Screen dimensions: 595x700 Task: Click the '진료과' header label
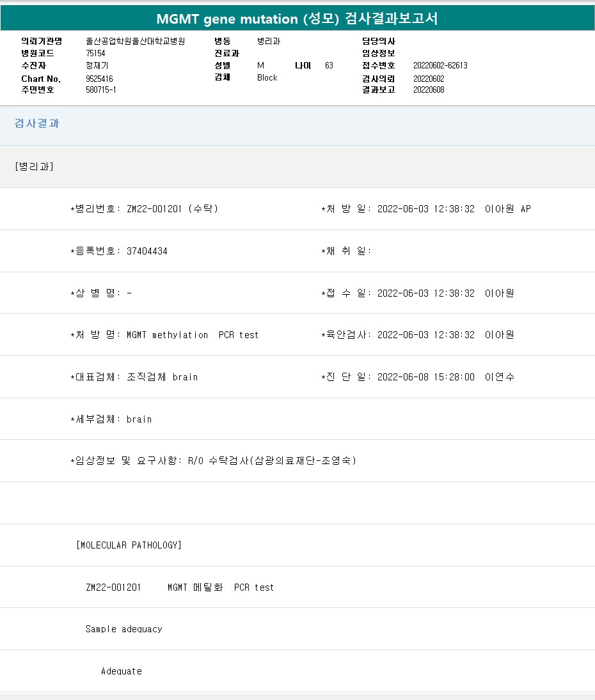coord(227,53)
